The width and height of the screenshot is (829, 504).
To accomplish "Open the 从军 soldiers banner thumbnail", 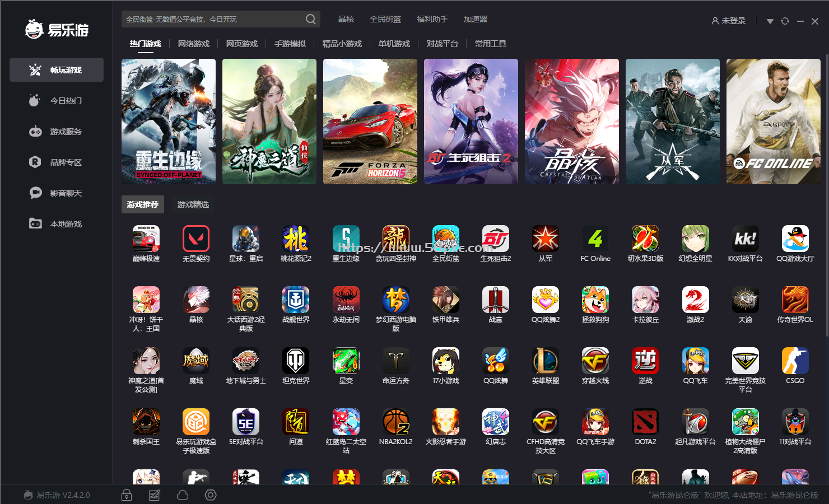I will click(673, 122).
